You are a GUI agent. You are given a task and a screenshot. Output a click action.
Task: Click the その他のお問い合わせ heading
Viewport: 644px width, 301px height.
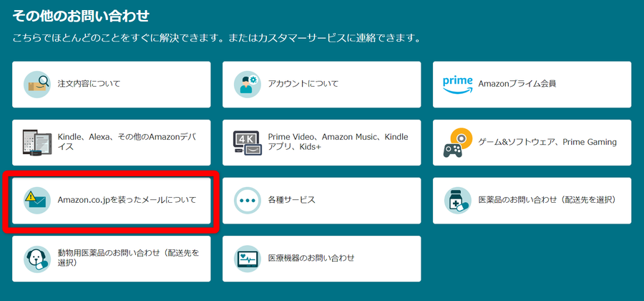click(x=80, y=16)
